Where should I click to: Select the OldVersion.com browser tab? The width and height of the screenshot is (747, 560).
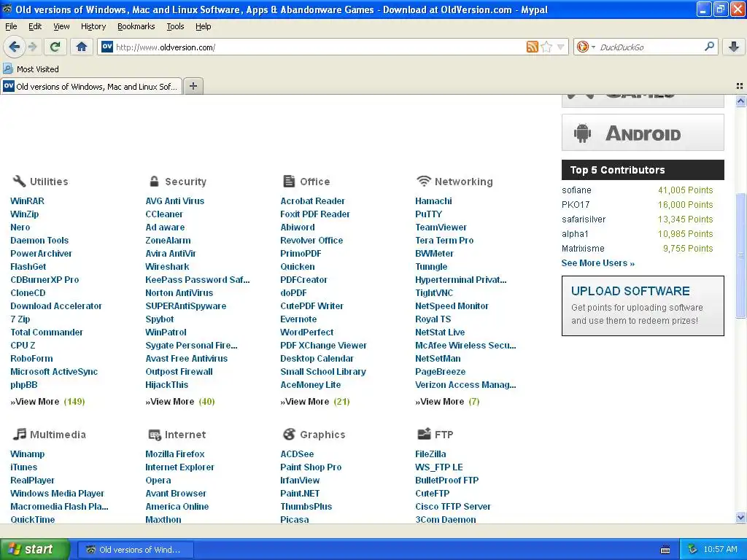(x=91, y=86)
